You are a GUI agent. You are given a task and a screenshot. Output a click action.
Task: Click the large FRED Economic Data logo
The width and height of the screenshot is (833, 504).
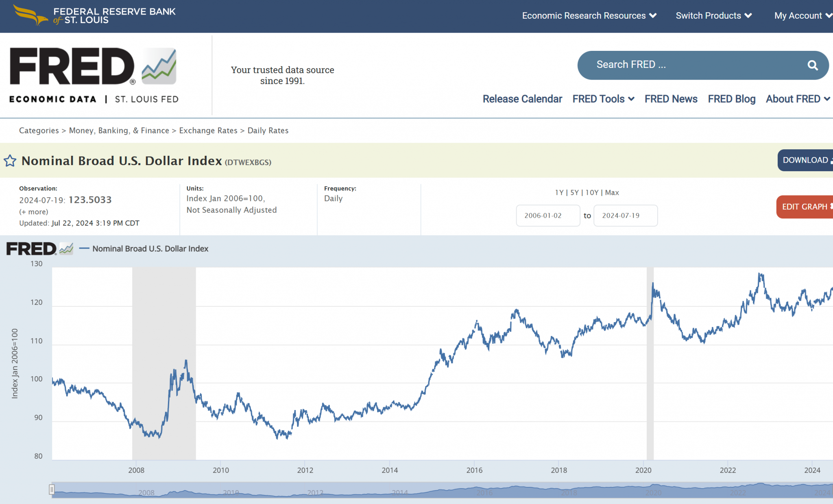[x=94, y=76]
